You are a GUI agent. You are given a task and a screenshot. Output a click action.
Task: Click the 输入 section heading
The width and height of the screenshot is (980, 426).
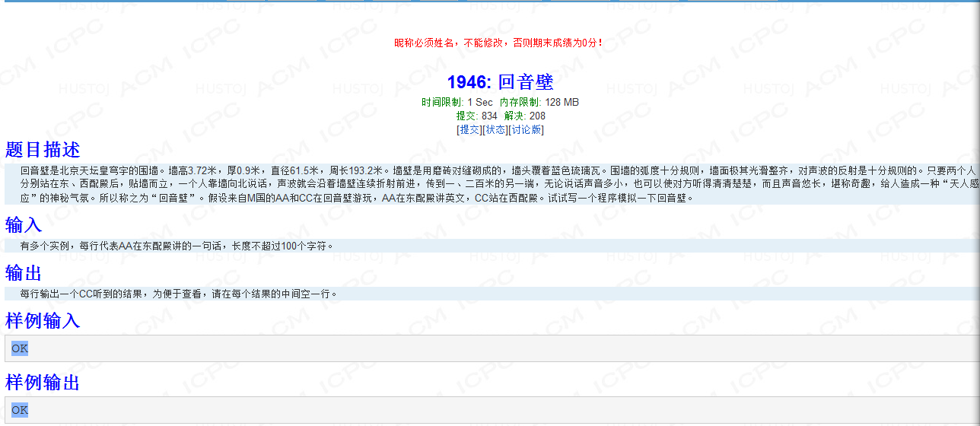click(x=24, y=225)
